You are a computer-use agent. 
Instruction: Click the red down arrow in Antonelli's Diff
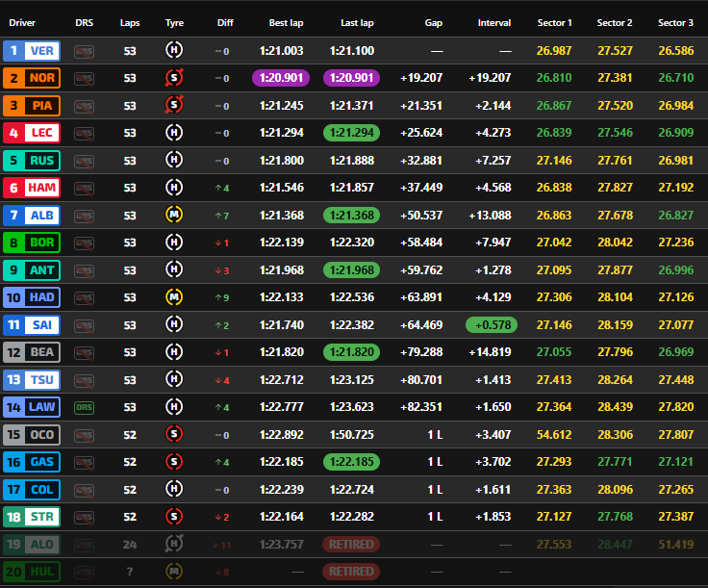point(217,270)
